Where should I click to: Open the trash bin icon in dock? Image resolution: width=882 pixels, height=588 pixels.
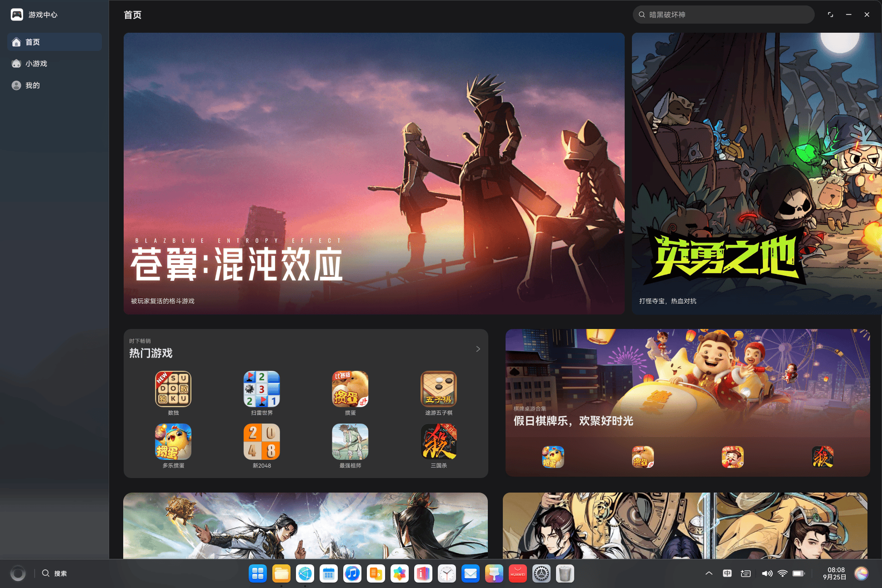click(x=565, y=573)
